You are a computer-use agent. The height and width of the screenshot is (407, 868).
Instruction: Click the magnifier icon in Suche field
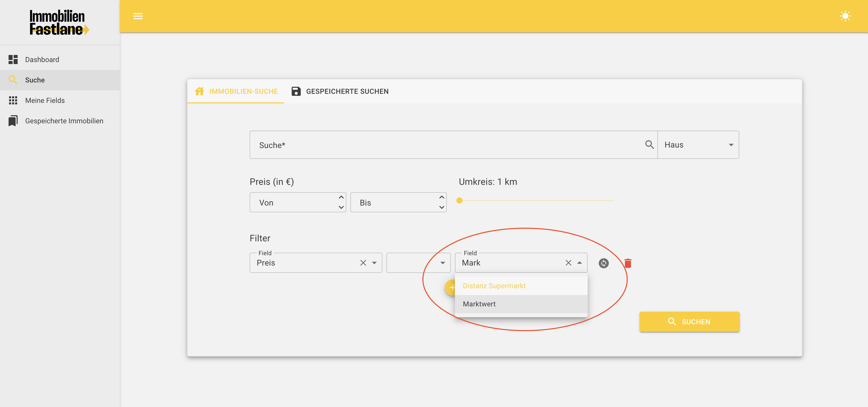point(649,145)
